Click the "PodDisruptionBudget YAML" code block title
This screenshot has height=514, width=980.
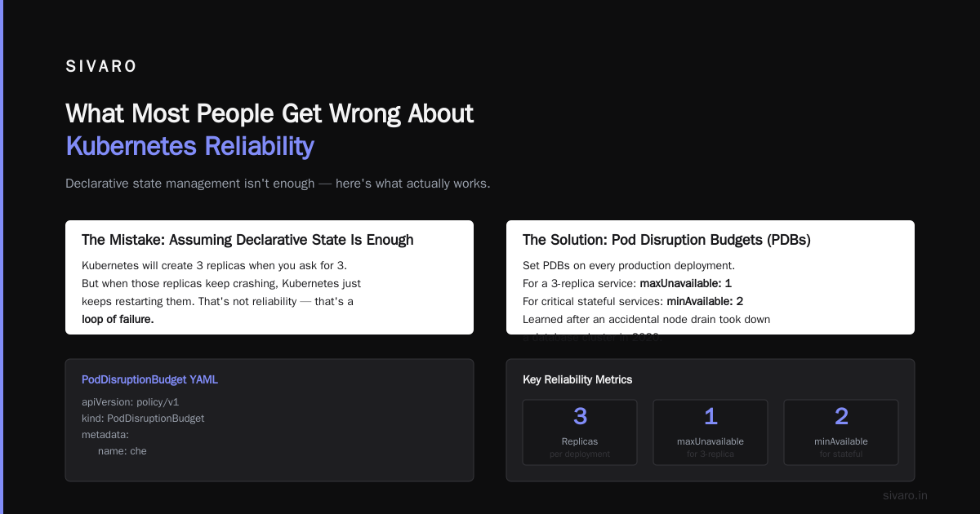click(x=149, y=379)
